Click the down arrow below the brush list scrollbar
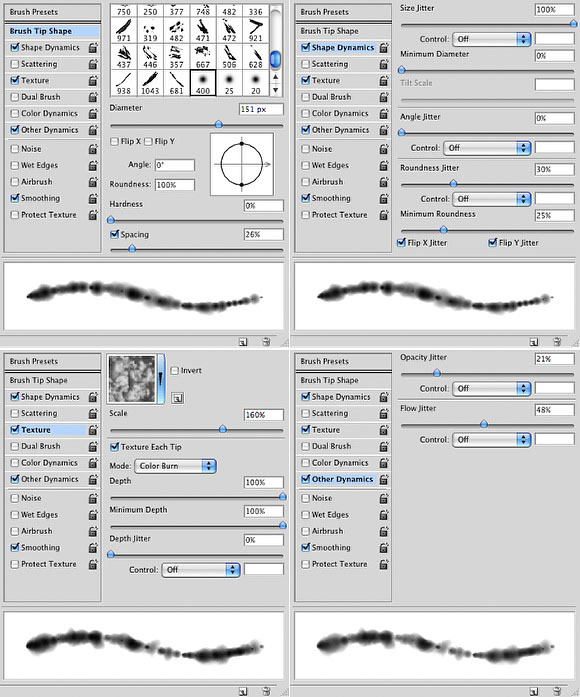The height and width of the screenshot is (697, 580). pos(276,90)
